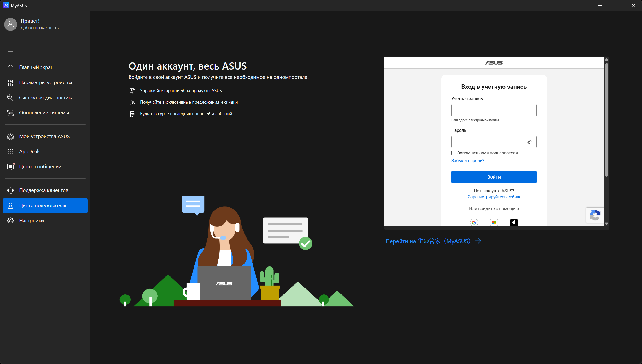Open Главный экран menu item
This screenshot has height=364, width=642.
[45, 67]
